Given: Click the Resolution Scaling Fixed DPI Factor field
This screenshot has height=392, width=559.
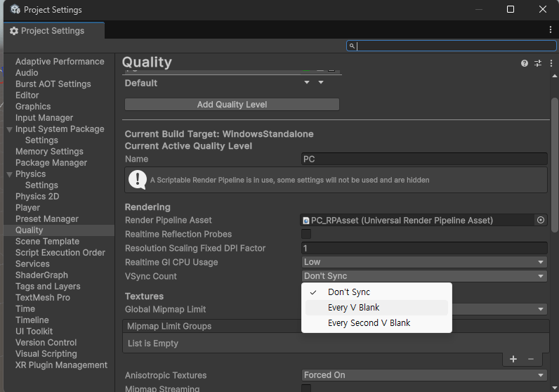Looking at the screenshot, I should [x=424, y=248].
